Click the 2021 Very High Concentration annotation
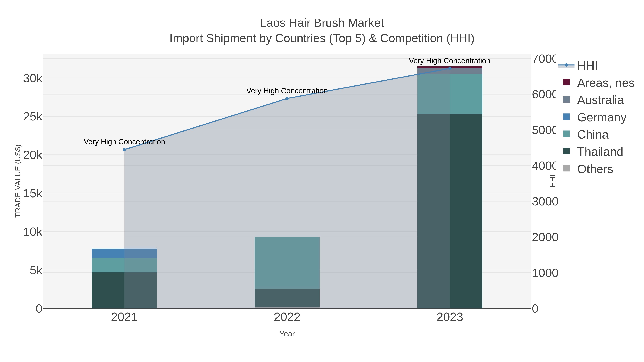The image size is (644, 362). (124, 142)
